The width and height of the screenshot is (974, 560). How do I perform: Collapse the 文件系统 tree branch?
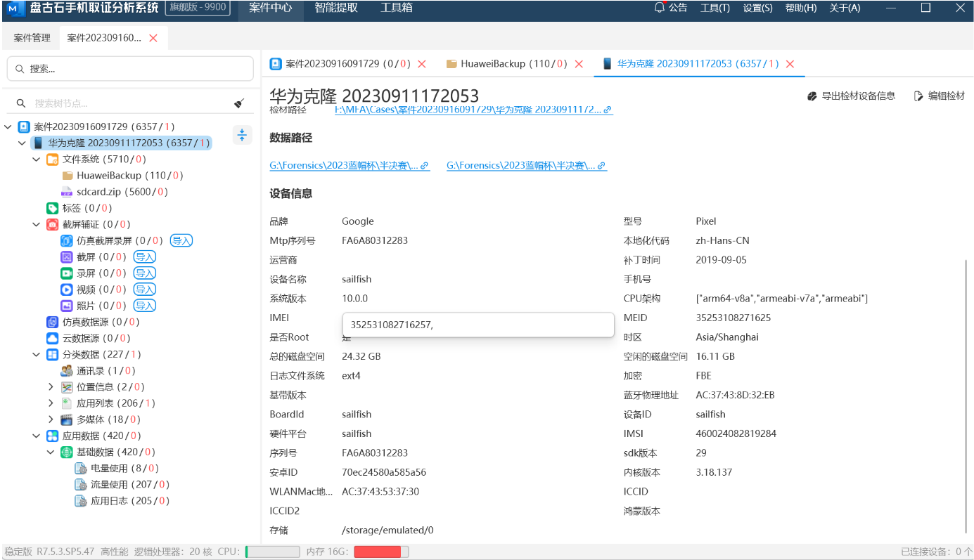37,159
